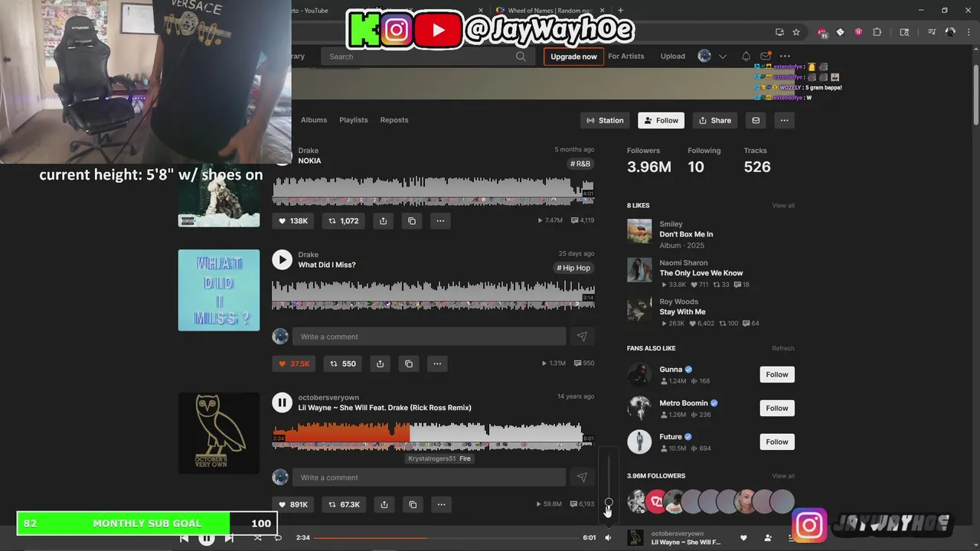
Task: Click the magnifier icon in SoundCloud search
Action: 521,56
